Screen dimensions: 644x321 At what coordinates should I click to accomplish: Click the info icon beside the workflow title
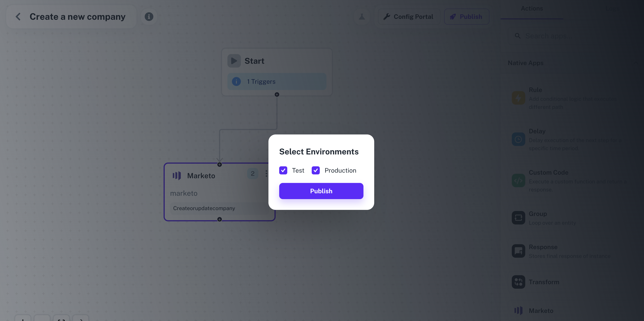pos(149,17)
